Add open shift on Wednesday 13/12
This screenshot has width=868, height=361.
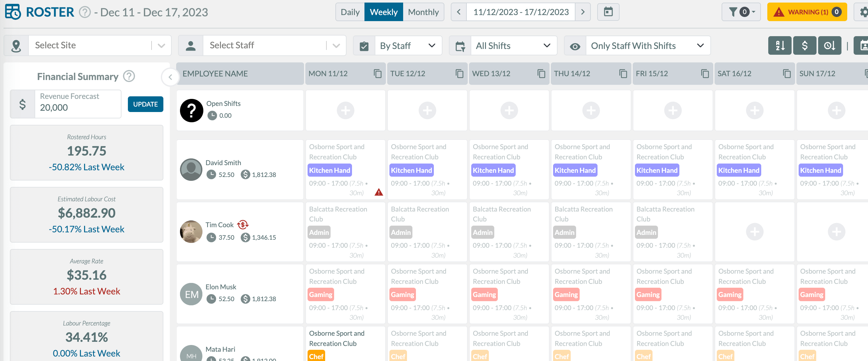[509, 110]
